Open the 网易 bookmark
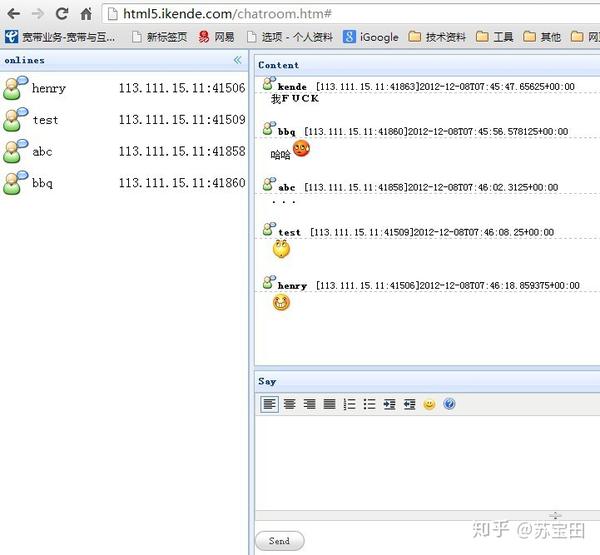600x555 pixels. click(x=216, y=37)
